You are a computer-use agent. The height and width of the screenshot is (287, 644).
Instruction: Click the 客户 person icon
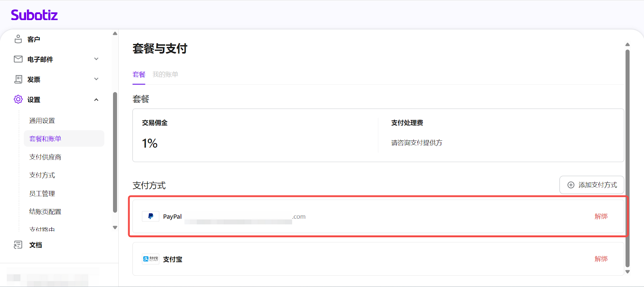(18, 39)
